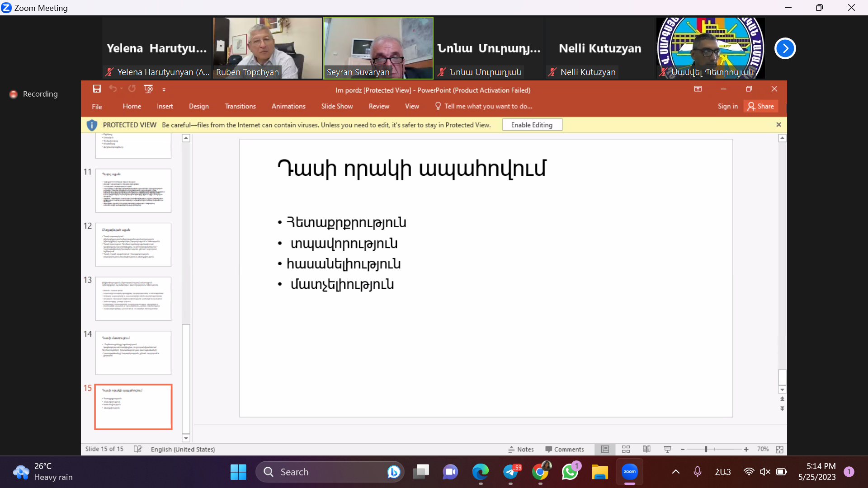The width and height of the screenshot is (868, 488).
Task: Select slide 14 thumbnail
Action: 133,352
